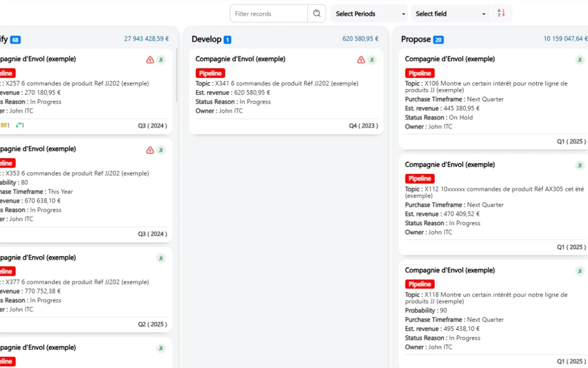
Task: Open the email activity icon on X257 card
Action: 4,125
